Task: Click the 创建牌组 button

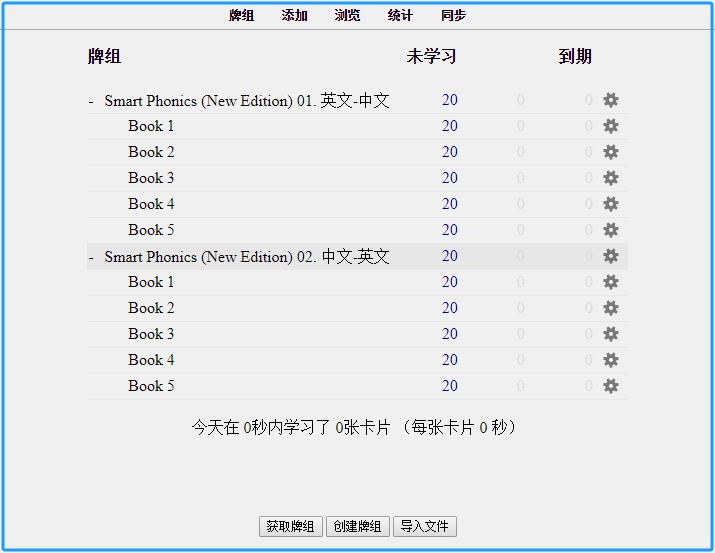Action: coord(358,527)
